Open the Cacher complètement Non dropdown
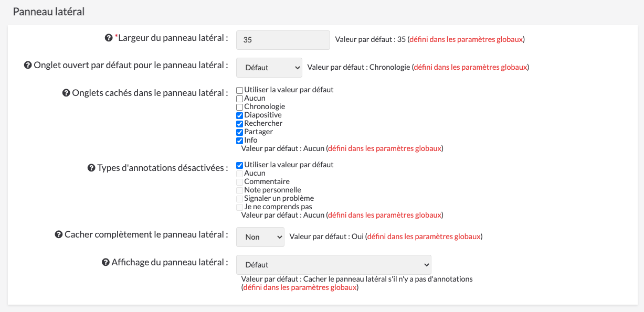This screenshot has width=644, height=312. [x=260, y=237]
